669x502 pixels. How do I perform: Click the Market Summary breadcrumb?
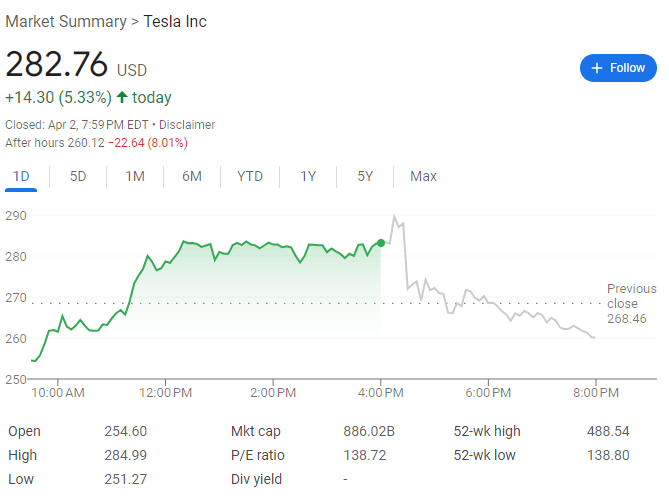(66, 21)
